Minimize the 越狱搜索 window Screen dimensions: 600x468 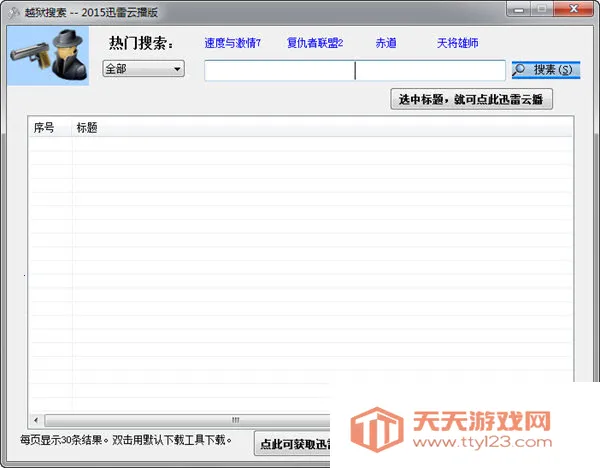(x=518, y=9)
